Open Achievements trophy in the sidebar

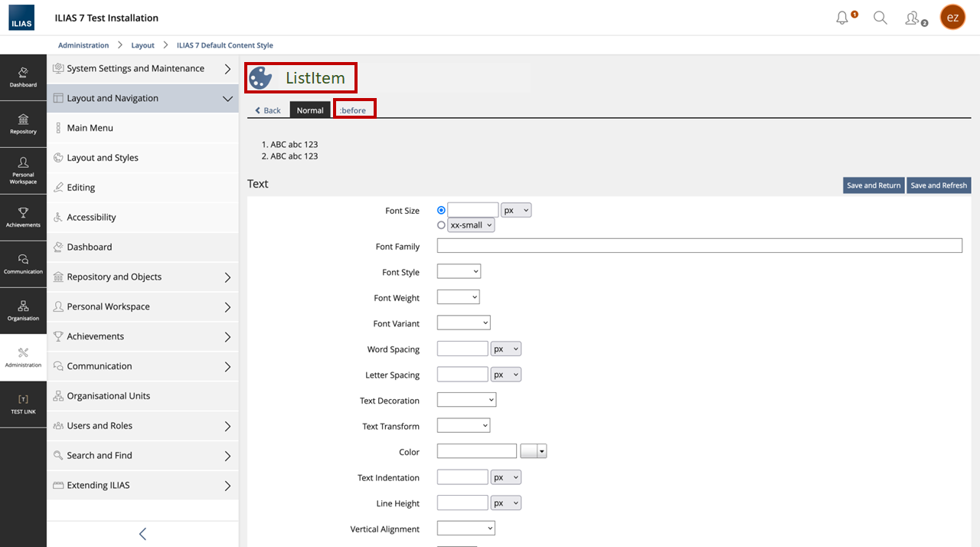click(23, 217)
